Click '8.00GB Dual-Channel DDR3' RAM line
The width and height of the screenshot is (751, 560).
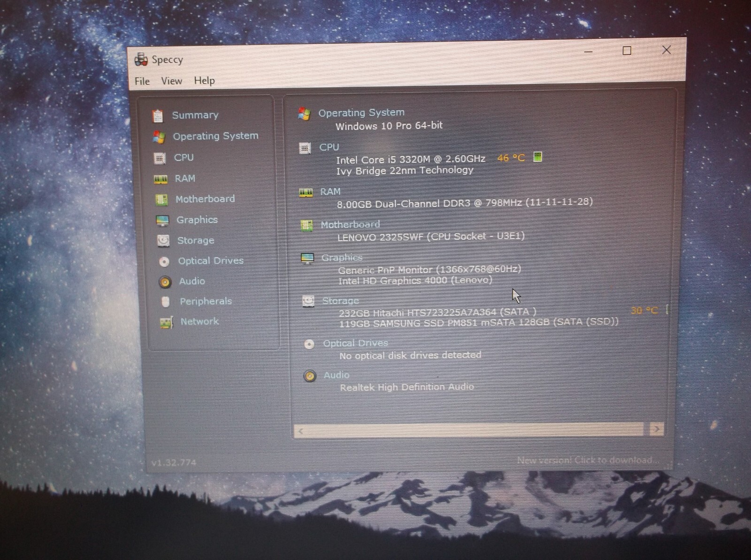(465, 203)
